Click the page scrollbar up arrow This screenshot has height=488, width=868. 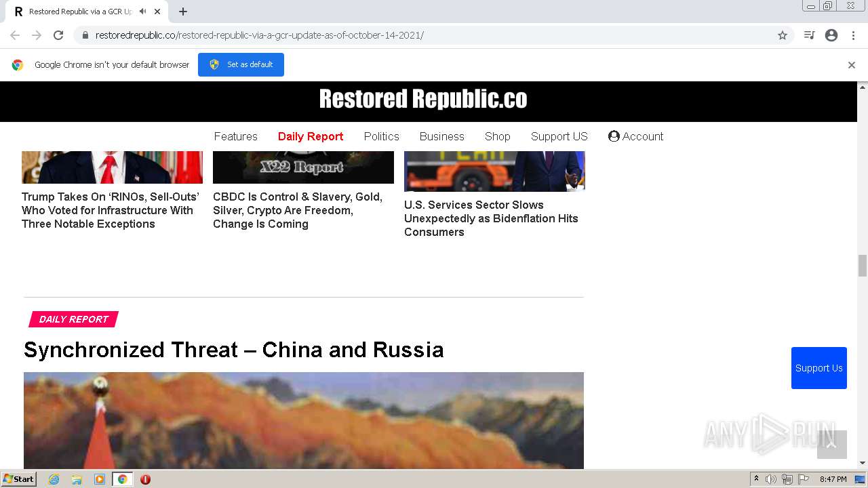tap(863, 87)
